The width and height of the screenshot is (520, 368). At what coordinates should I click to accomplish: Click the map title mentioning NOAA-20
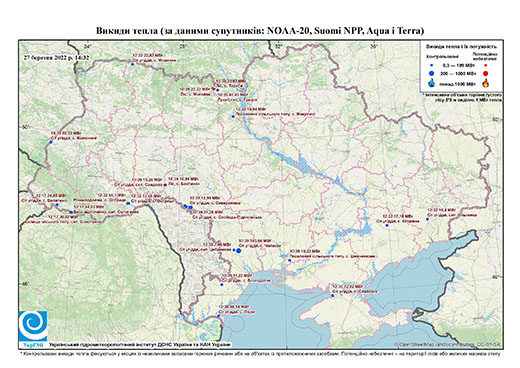pos(260,31)
